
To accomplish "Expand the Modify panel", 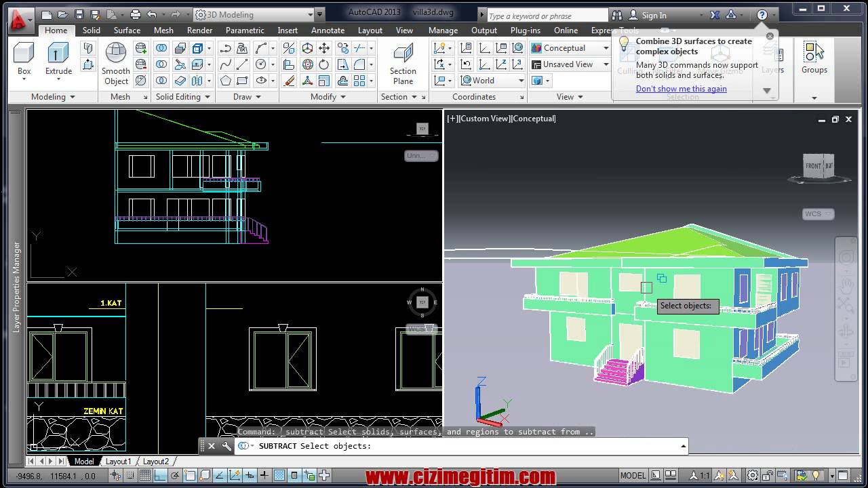I will pyautogui.click(x=328, y=97).
